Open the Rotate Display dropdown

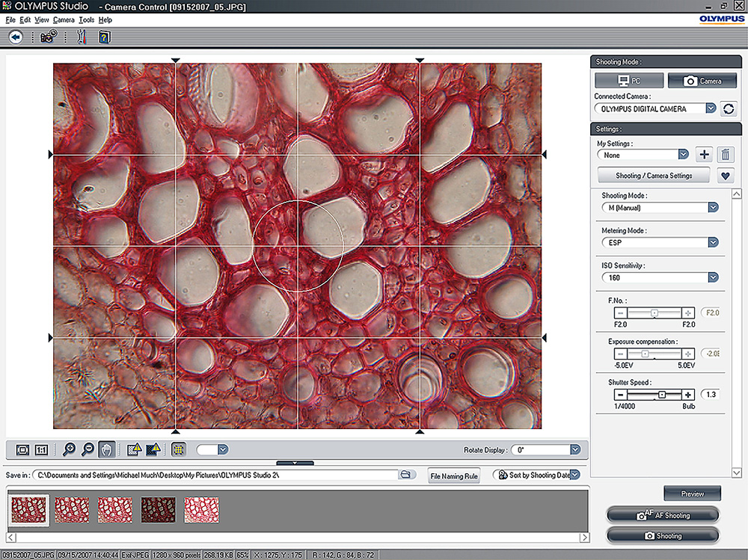tap(574, 450)
